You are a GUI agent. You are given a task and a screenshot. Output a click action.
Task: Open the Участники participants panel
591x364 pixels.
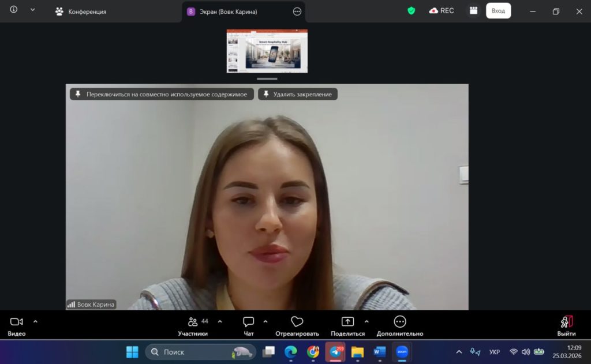[192, 325]
